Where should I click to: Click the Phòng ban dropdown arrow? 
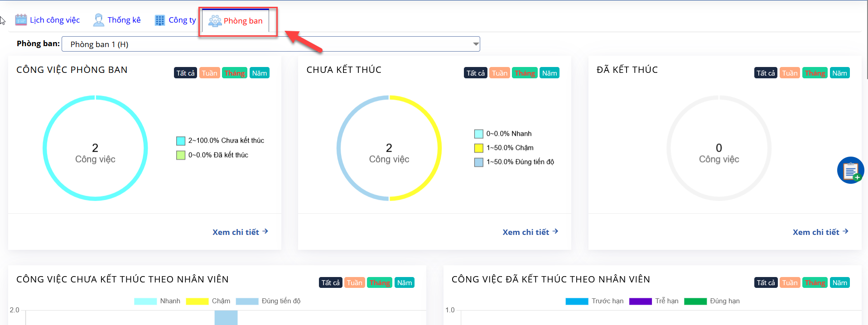coord(476,44)
